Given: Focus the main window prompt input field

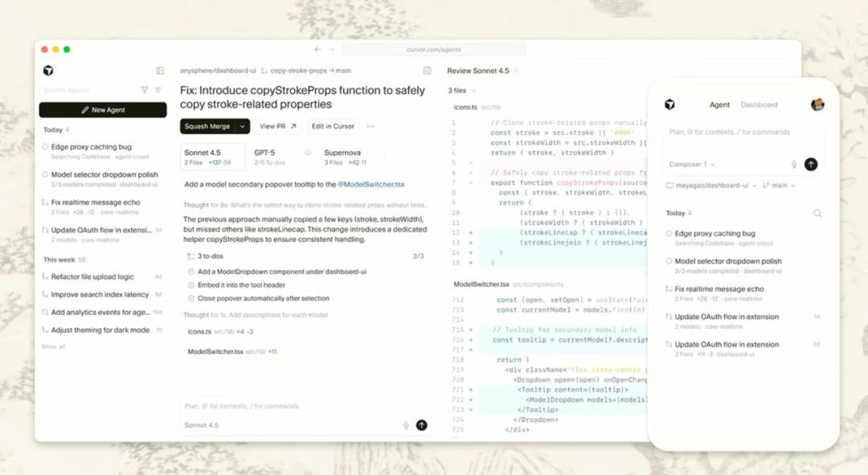Looking at the screenshot, I should [x=305, y=407].
